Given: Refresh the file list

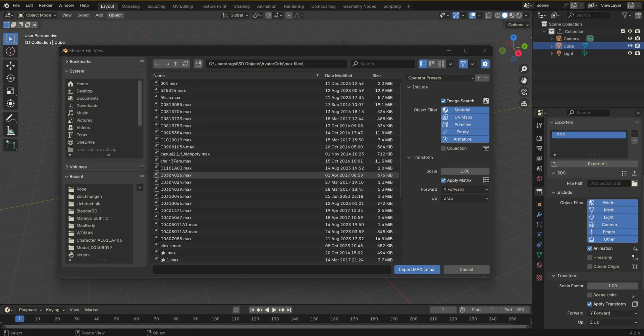Looking at the screenshot, I should click(x=185, y=64).
